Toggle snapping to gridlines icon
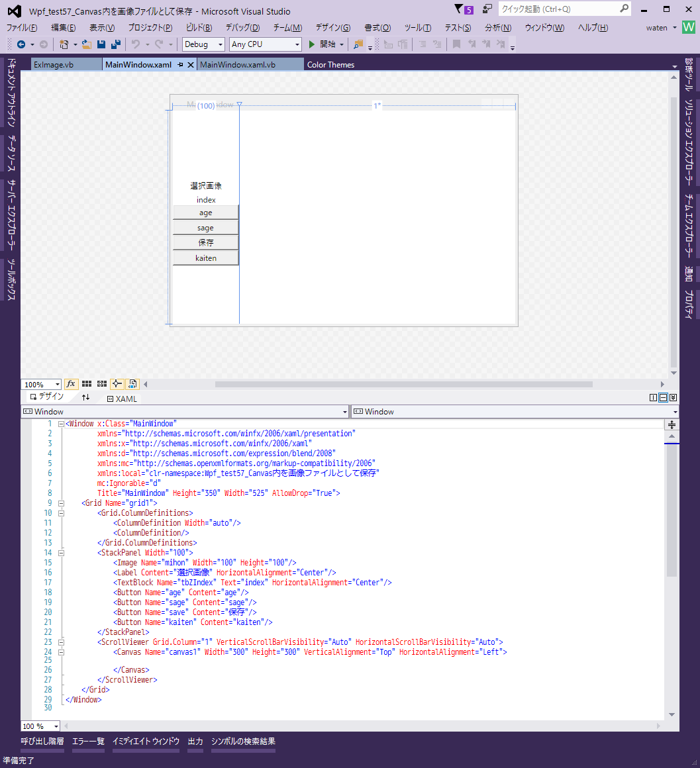Screen dimensions: 700x768 [x=102, y=384]
